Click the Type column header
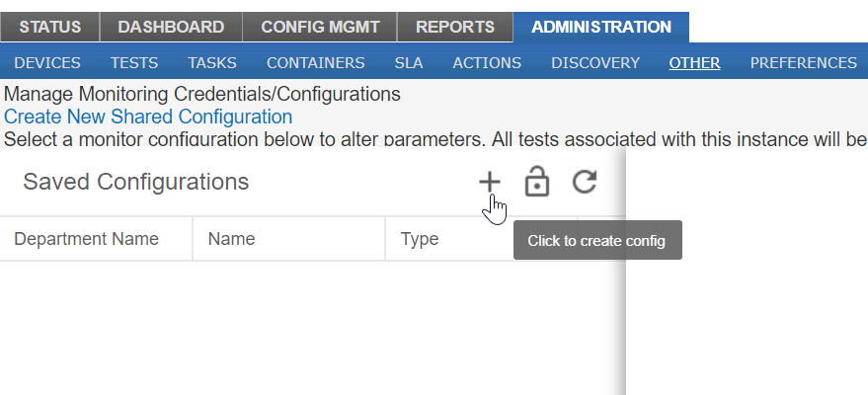This screenshot has width=868, height=395. pos(420,239)
